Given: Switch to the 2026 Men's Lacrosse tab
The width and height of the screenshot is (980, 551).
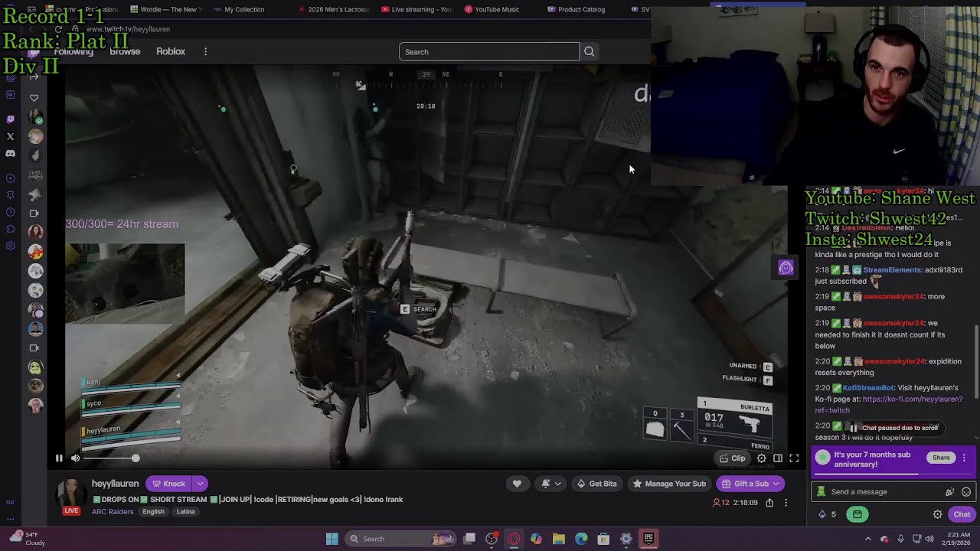Looking at the screenshot, I should (332, 9).
